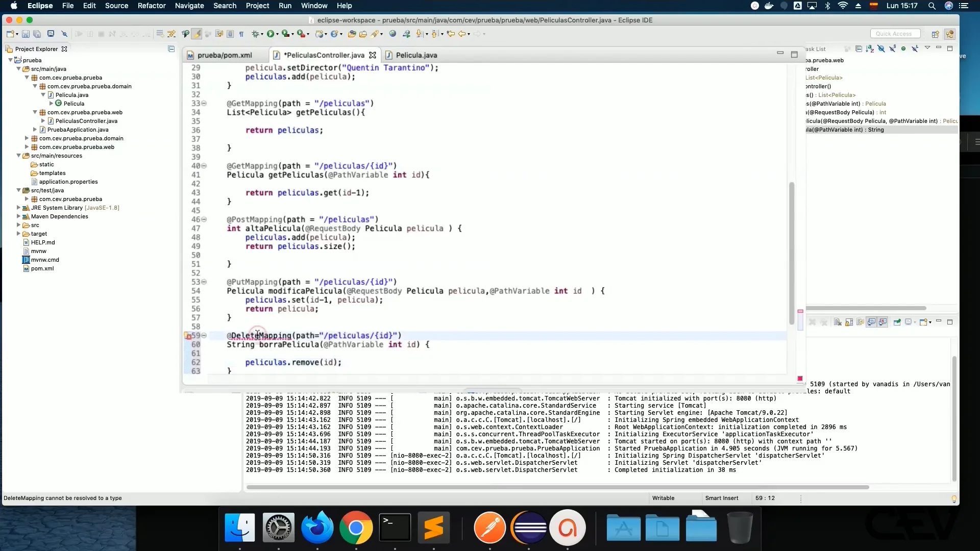Click the Save toolbar icon
Screen dimensions: 980x551
click(x=26, y=34)
